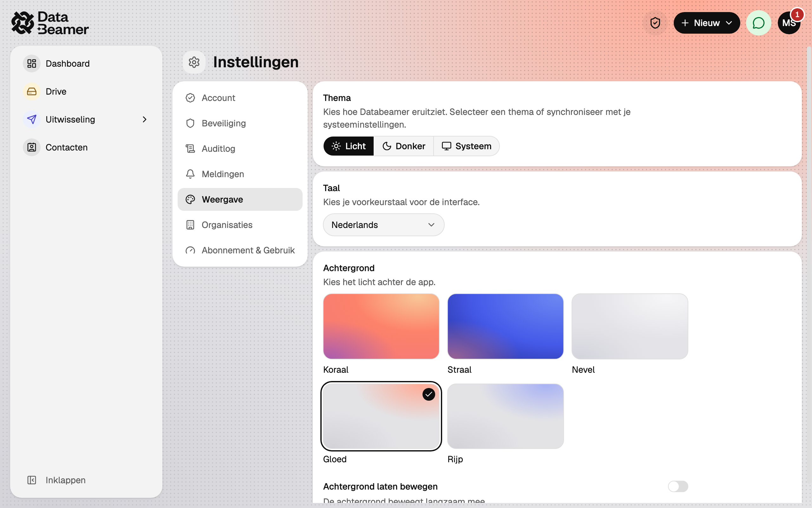The image size is (812, 508).
Task: Click the Account checkmark badge icon
Action: [190, 98]
